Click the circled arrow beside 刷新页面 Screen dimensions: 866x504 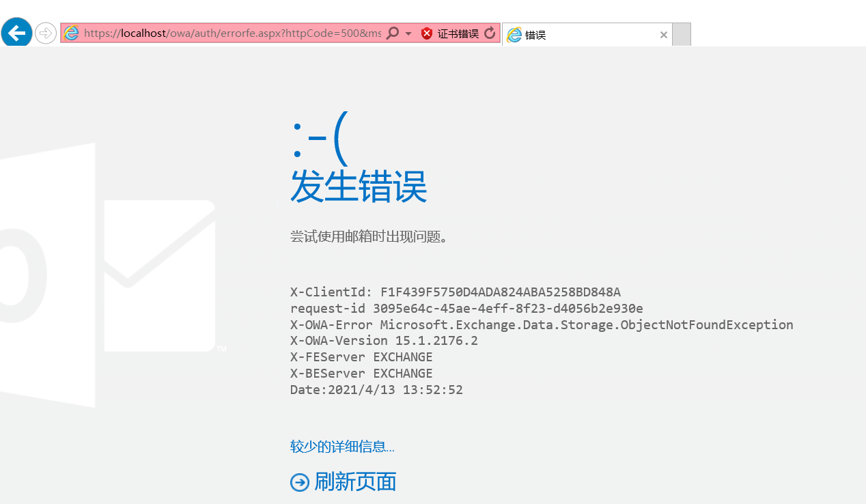[299, 482]
